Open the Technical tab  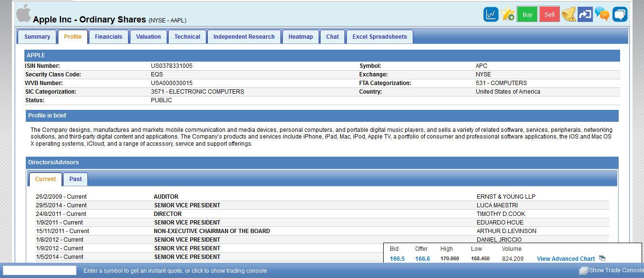187,37
